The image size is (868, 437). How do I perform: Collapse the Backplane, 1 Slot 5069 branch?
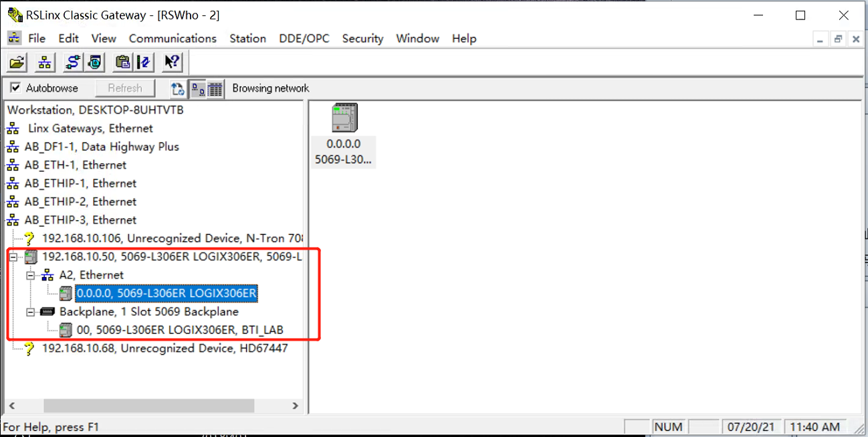pyautogui.click(x=30, y=312)
